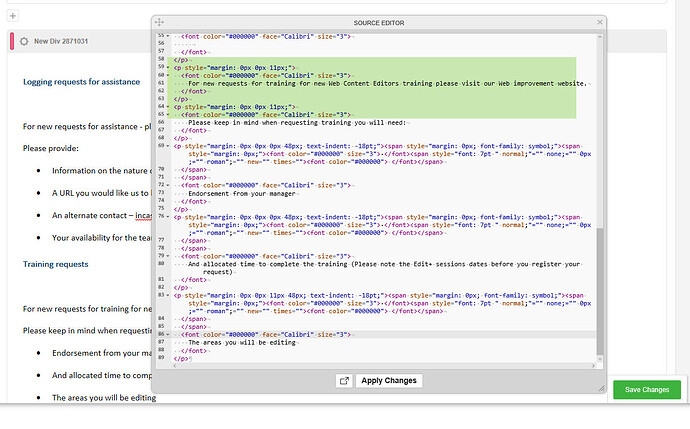
Task: Click bullet 'Endorsement from your ma' in page
Action: tap(102, 353)
